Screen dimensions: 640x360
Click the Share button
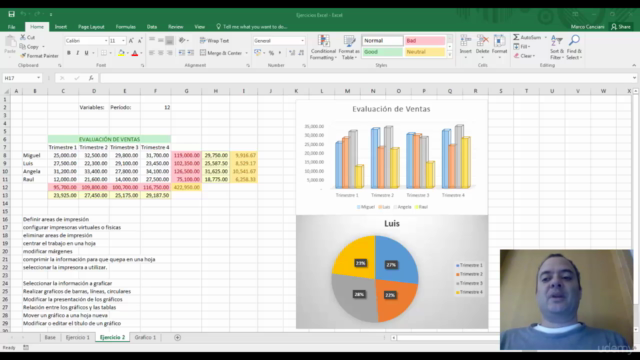(620, 27)
